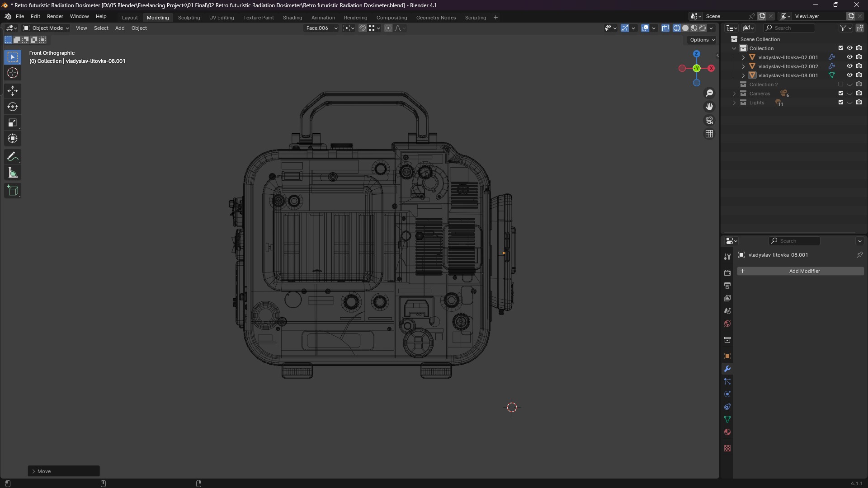This screenshot has height=488, width=868.
Task: Toggle camera view in viewport
Action: pos(709,121)
